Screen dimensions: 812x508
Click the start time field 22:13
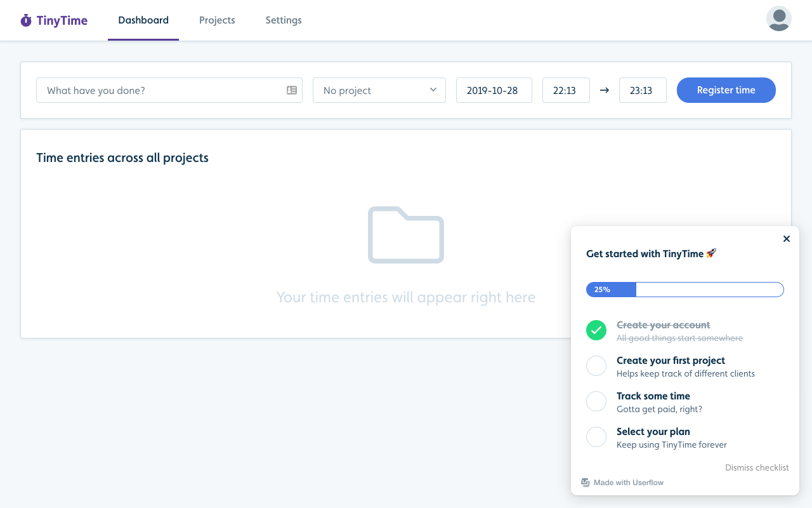click(x=566, y=90)
